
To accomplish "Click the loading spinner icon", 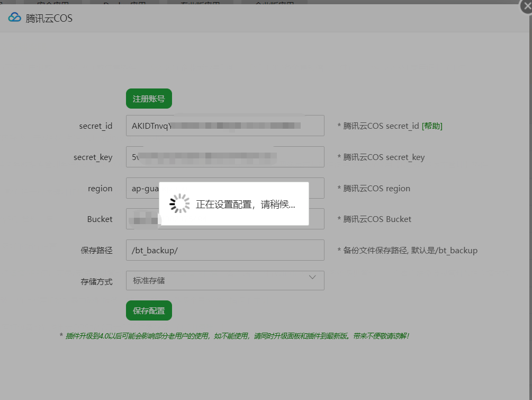I will pos(179,204).
